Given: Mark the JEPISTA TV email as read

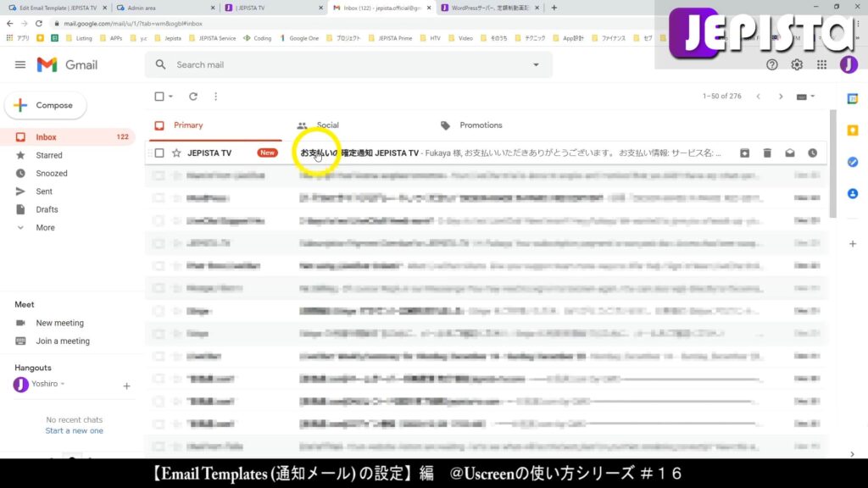Looking at the screenshot, I should click(790, 152).
